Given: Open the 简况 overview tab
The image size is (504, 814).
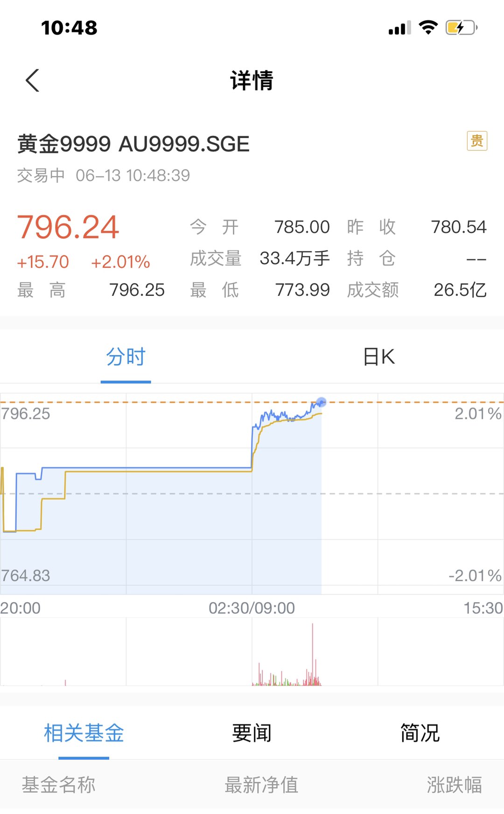Looking at the screenshot, I should coord(420,733).
